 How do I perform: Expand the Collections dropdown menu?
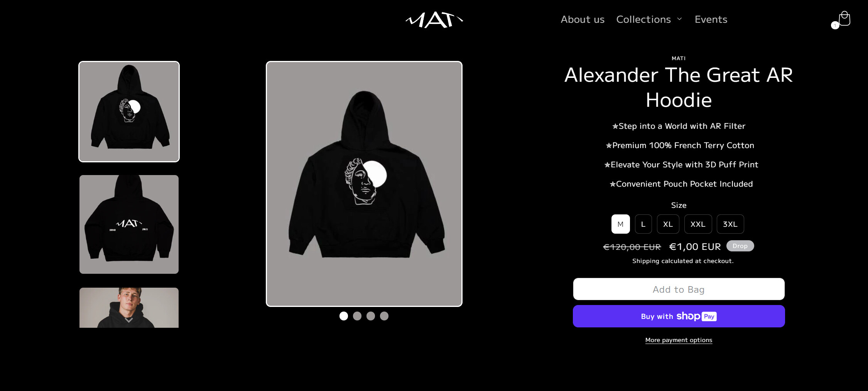[x=649, y=19]
